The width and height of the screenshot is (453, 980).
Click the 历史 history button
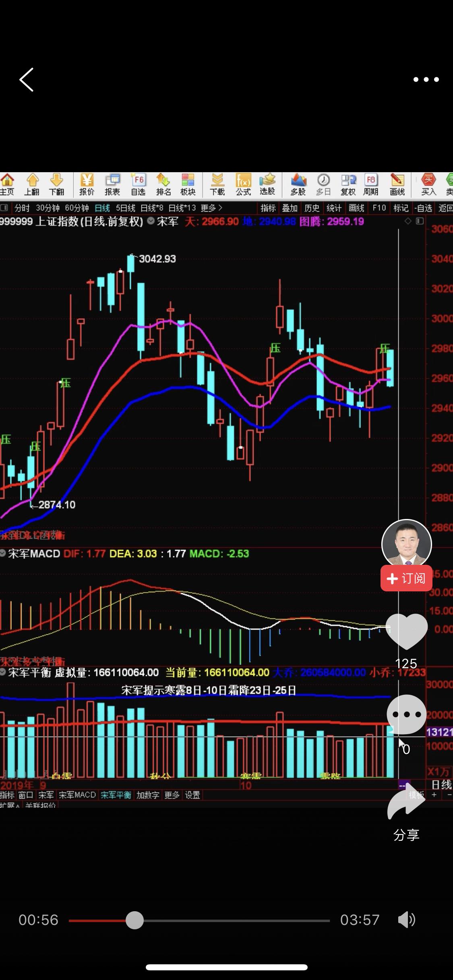pos(312,208)
